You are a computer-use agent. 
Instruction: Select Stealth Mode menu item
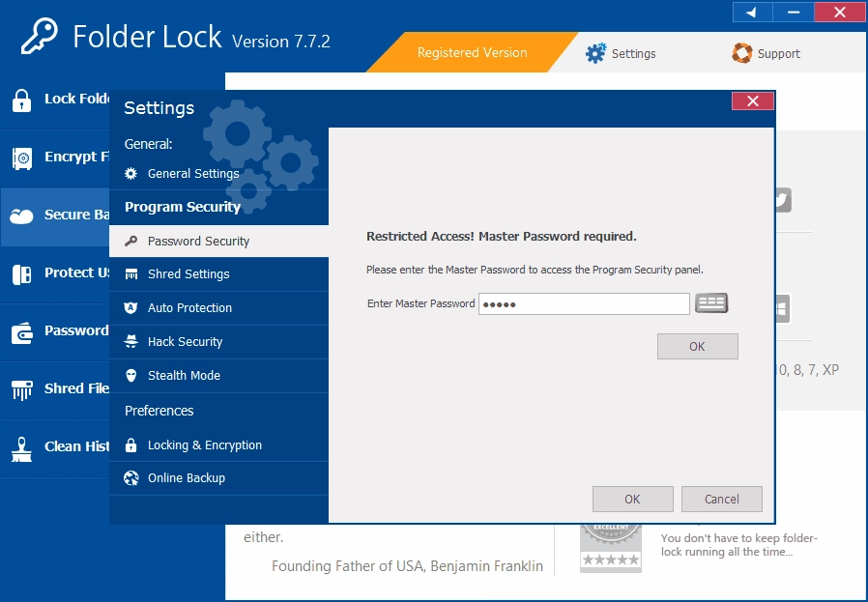(x=218, y=376)
